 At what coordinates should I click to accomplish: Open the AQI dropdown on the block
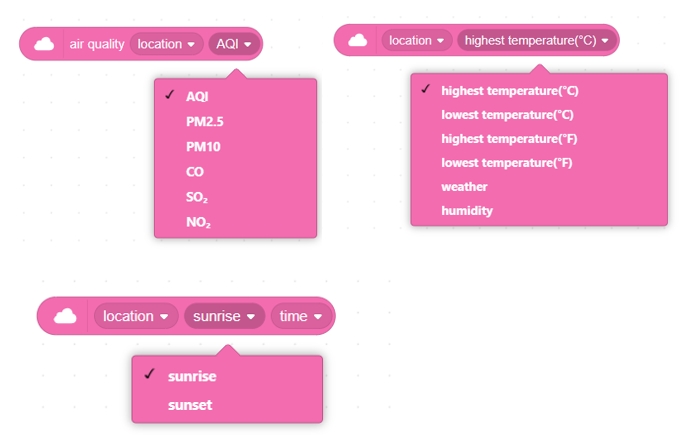click(x=234, y=44)
